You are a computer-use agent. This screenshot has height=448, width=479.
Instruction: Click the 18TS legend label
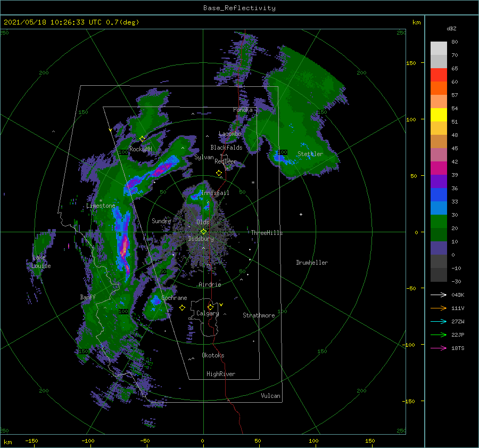click(458, 348)
